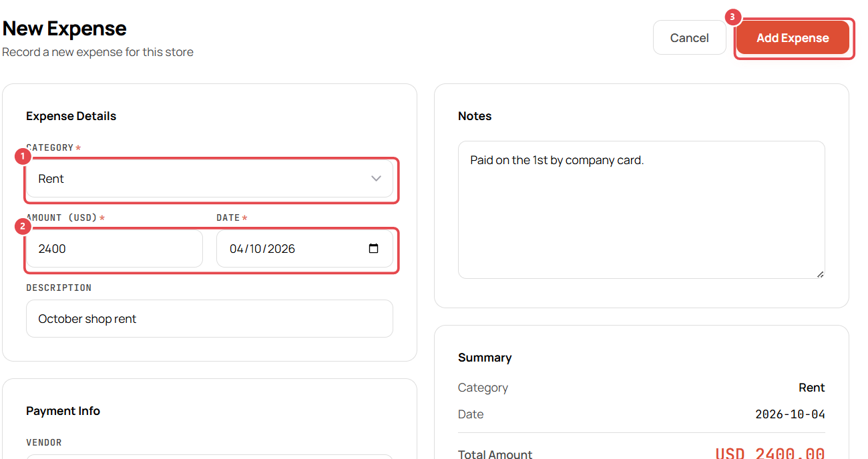Click the New Expense page heading
The width and height of the screenshot is (868, 459).
point(65,28)
